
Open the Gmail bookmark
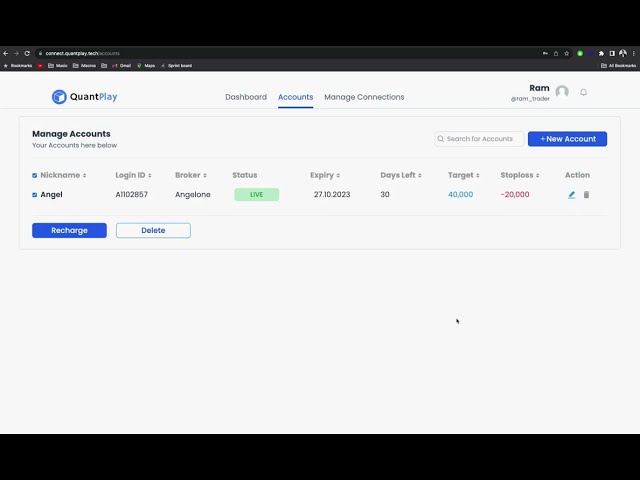click(122, 66)
